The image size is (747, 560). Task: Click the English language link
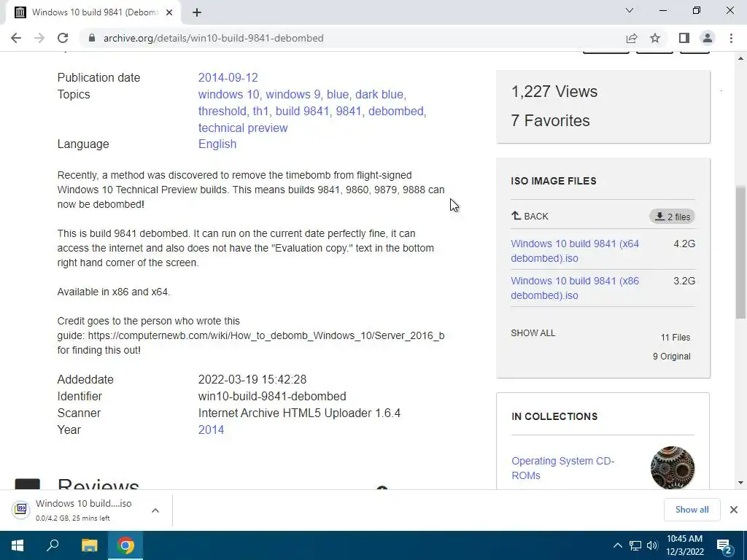[217, 144]
